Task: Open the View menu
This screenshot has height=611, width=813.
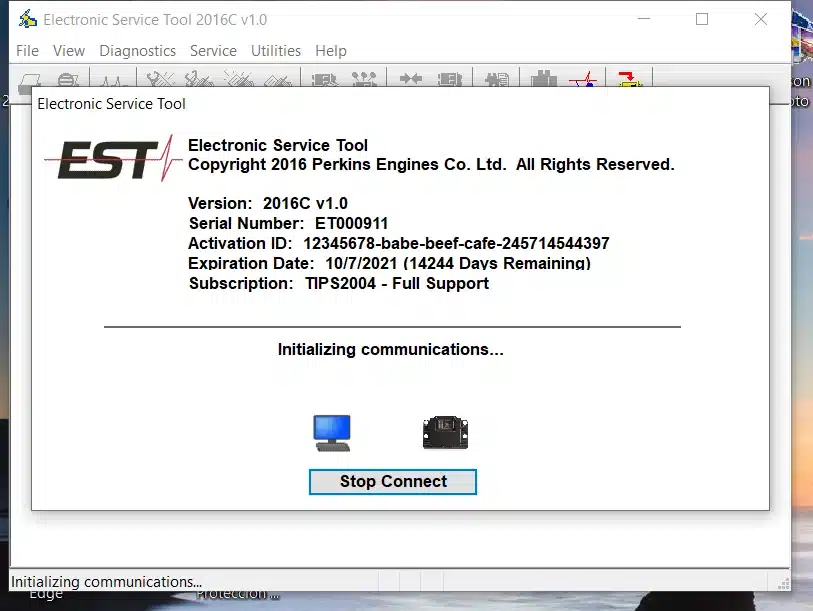Action: 69,51
